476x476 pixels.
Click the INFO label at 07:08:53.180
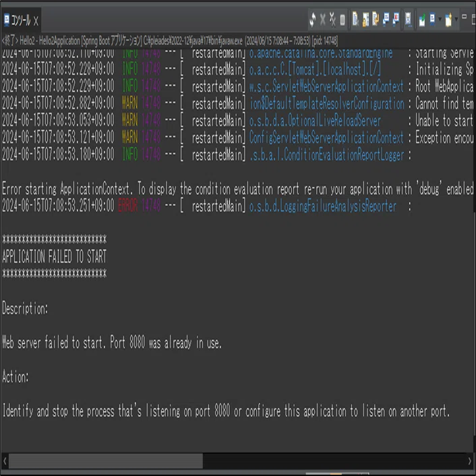130,155
